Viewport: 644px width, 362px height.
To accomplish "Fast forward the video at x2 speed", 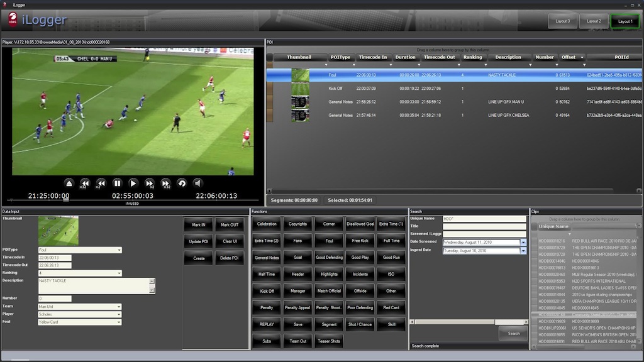I will [150, 184].
